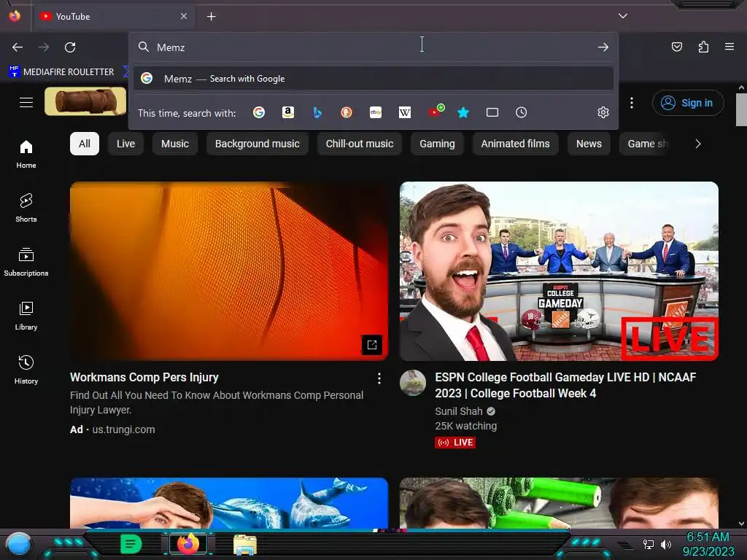Go to YouTube Home in sidebar

pos(26,155)
